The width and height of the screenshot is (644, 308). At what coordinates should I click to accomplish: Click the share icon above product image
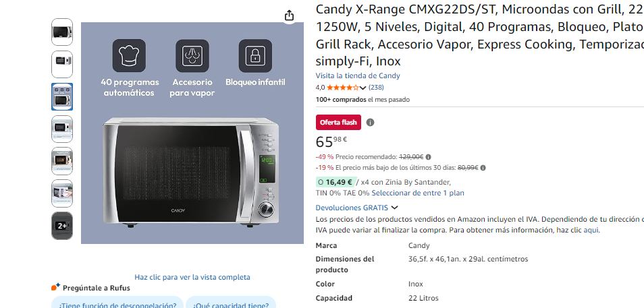point(289,16)
